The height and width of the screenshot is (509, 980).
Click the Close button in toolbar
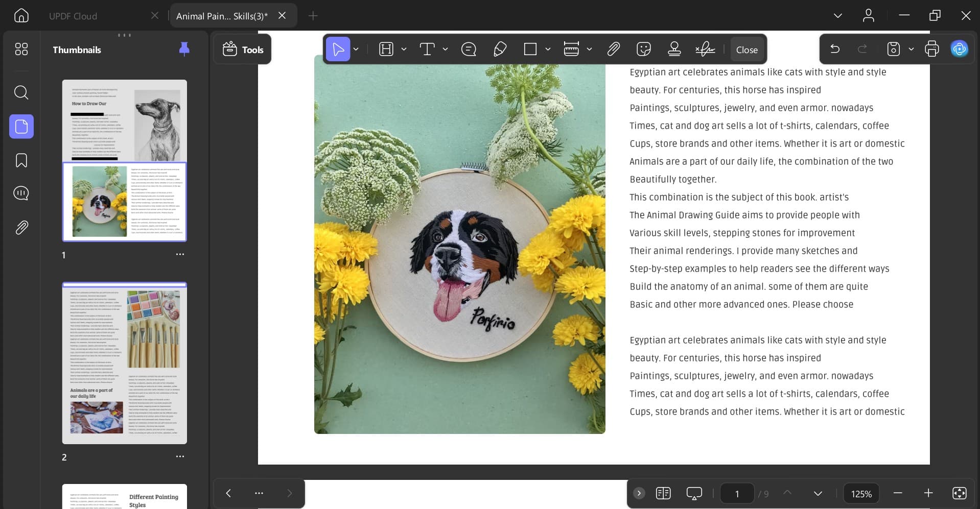click(x=746, y=50)
